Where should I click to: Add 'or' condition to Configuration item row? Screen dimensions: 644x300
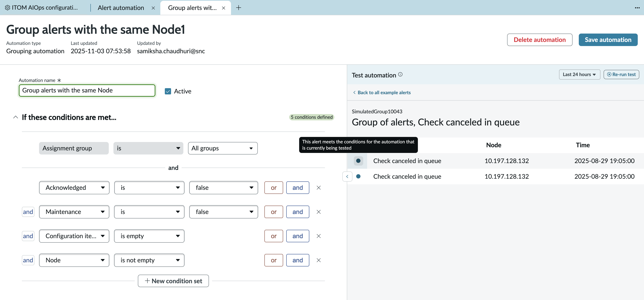[x=274, y=236]
